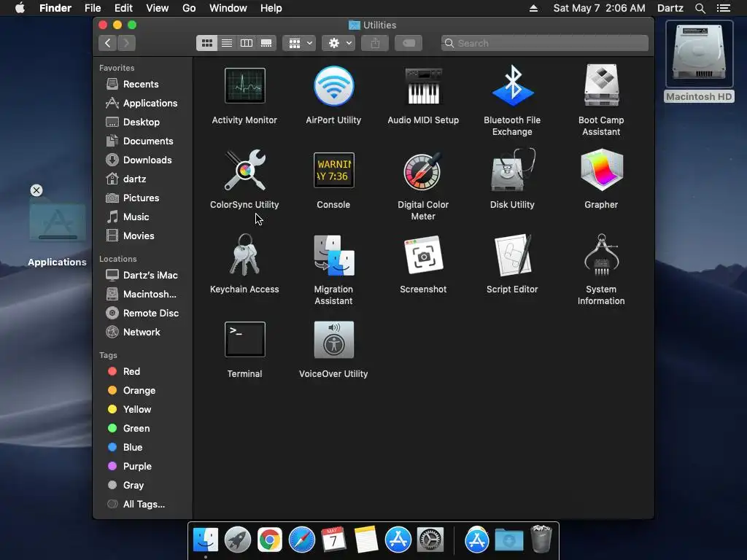Viewport: 747px width, 560px height.
Task: Switch to column view
Action: coord(247,43)
